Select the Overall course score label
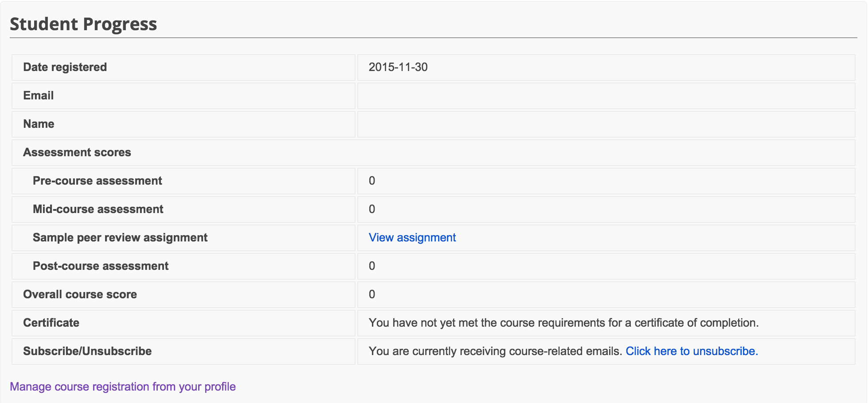The width and height of the screenshot is (868, 403). coord(80,295)
